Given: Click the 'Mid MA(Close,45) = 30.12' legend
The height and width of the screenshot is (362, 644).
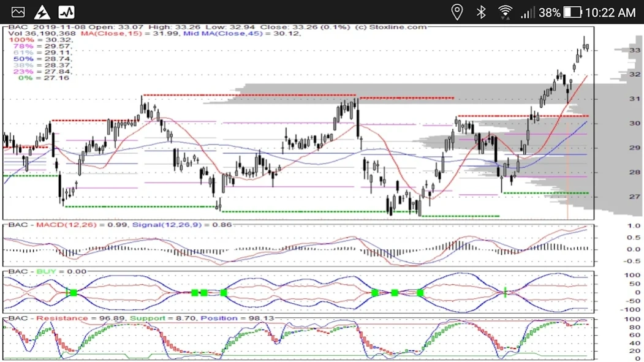Looking at the screenshot, I should [242, 33].
